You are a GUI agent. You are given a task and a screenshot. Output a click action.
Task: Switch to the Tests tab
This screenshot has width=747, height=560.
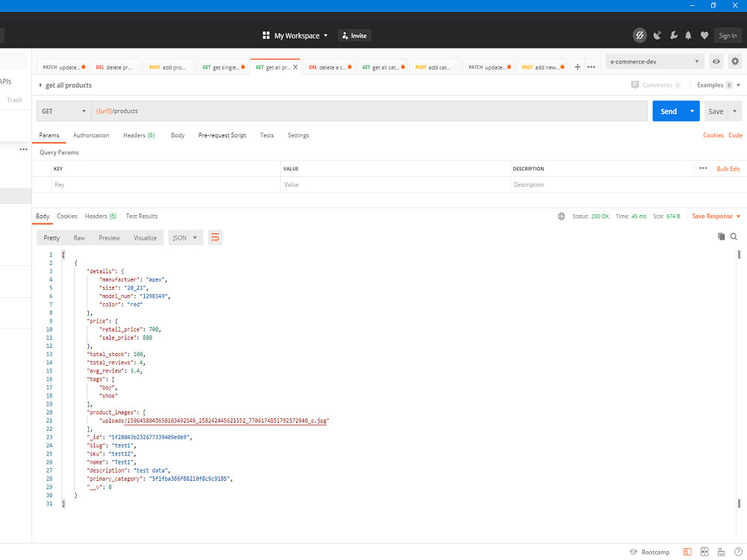pos(267,135)
